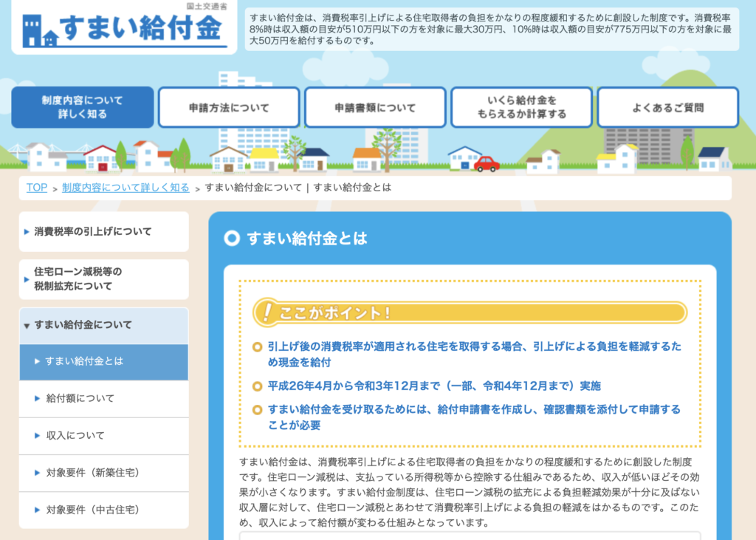
Task: Open 制度内容について詳しく知る navigation tab
Action: (x=83, y=107)
